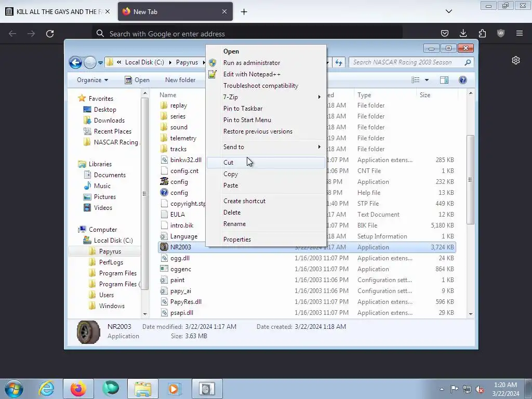This screenshot has width=532, height=399.
Task: Toggle the preview pane icon
Action: (x=444, y=80)
